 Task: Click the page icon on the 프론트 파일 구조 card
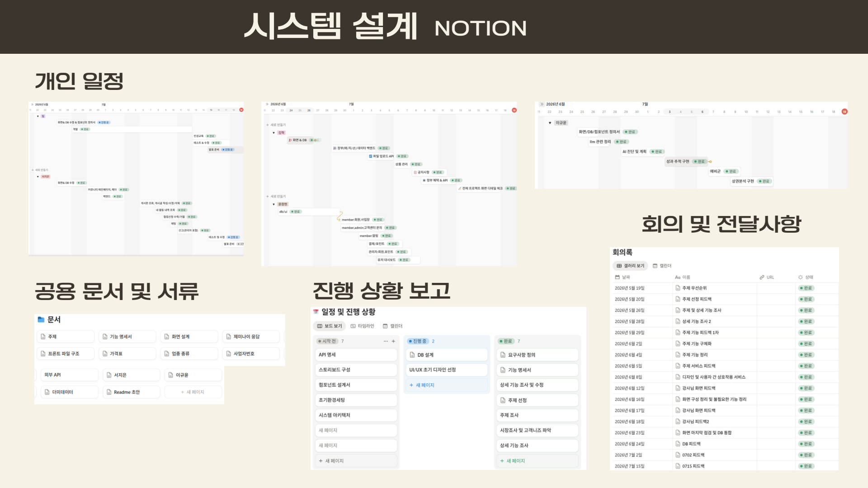43,354
